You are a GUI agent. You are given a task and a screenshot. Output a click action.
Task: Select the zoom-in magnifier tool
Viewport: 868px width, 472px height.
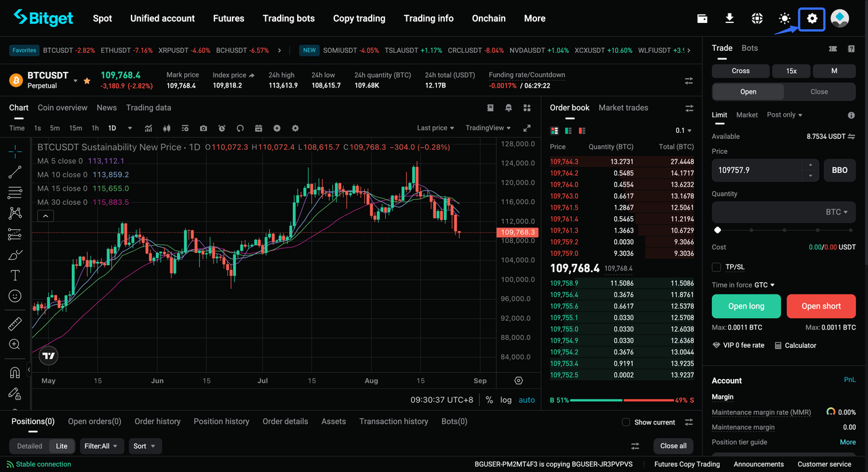[x=15, y=345]
